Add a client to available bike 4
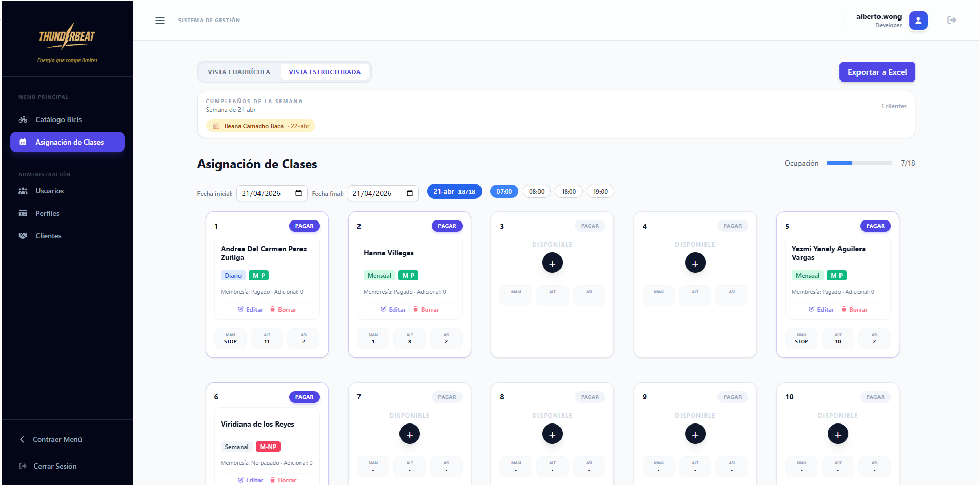980x485 pixels. tap(695, 263)
